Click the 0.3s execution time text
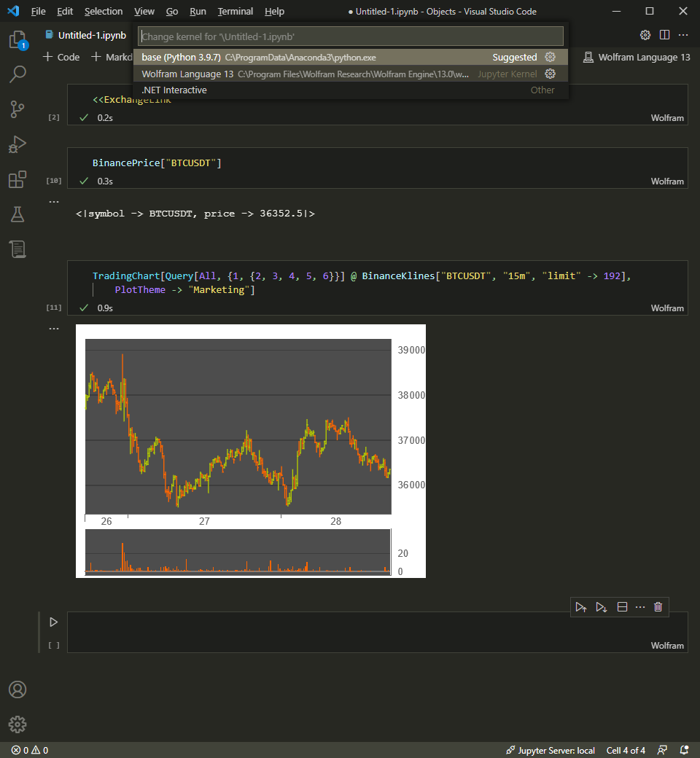The height and width of the screenshot is (758, 700). tap(105, 181)
